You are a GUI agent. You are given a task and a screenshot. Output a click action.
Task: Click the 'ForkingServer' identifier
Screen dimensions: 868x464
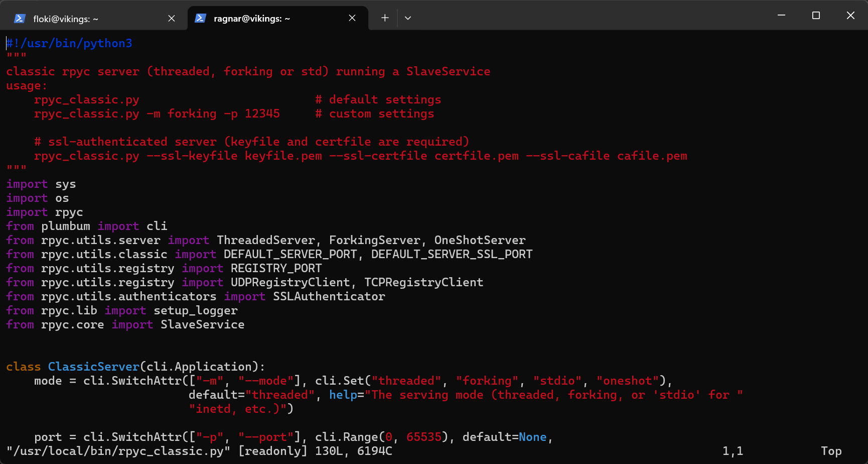pyautogui.click(x=375, y=240)
